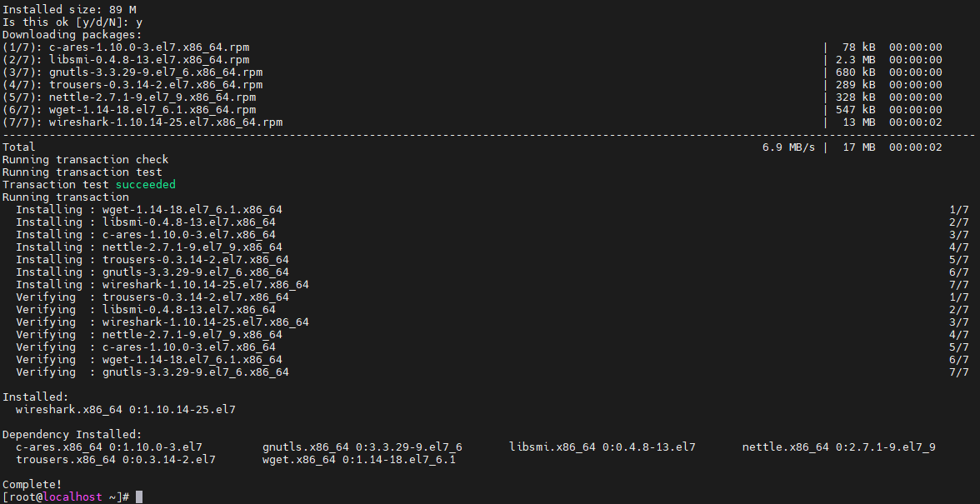Click the "Downloading packages:" heading
The image size is (980, 504).
click(72, 35)
